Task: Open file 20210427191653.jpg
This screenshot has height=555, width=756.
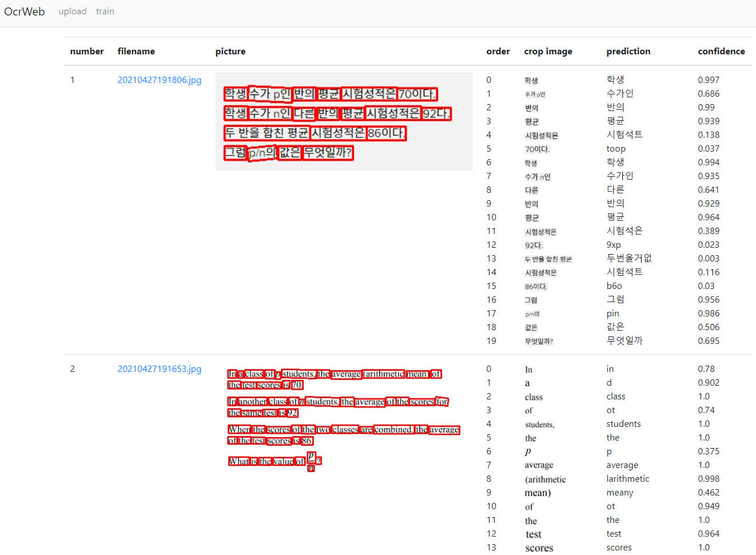Action: point(160,368)
